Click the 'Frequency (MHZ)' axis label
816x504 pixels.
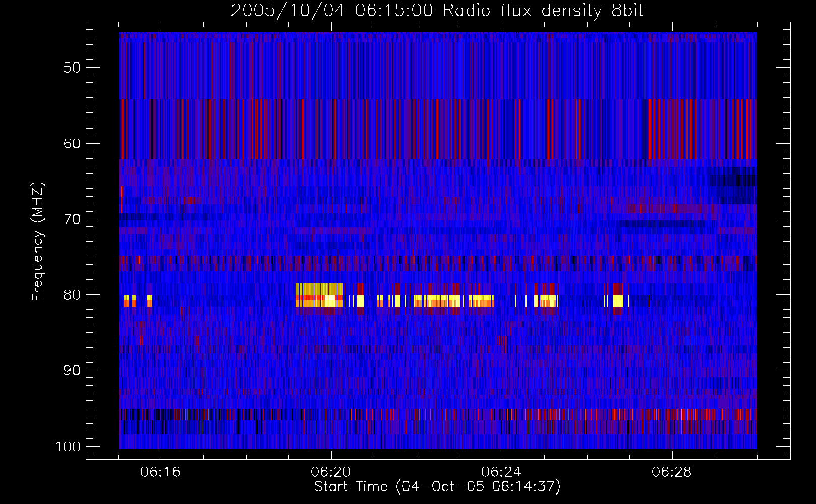coord(38,242)
